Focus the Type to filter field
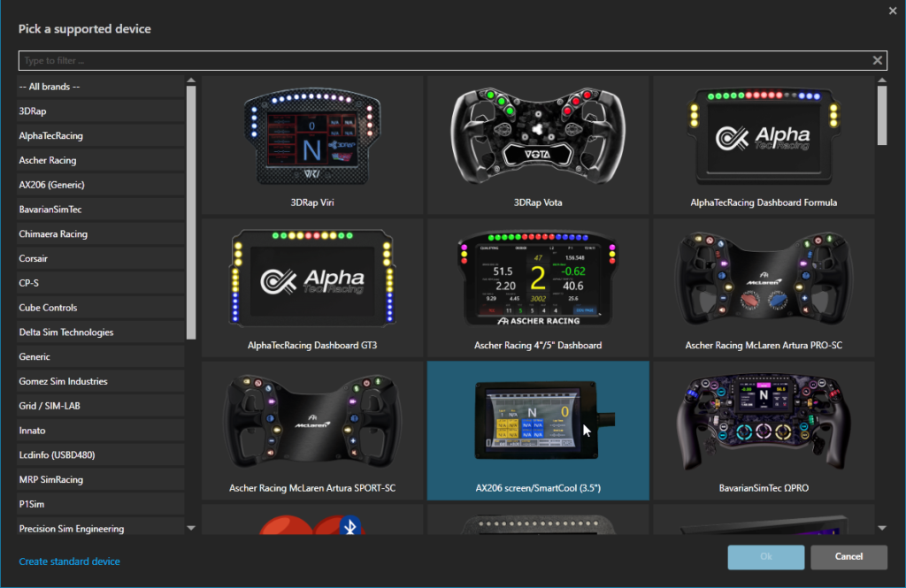 pyautogui.click(x=442, y=61)
